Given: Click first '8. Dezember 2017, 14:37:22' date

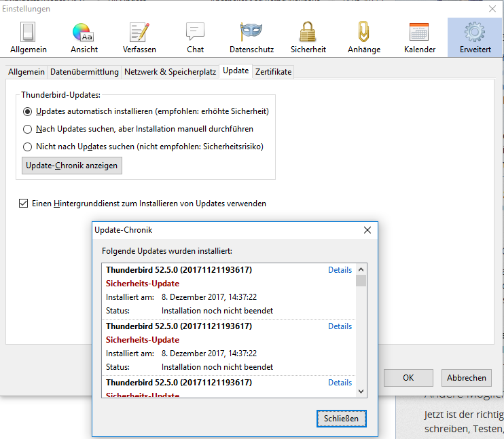Looking at the screenshot, I should tap(209, 297).
